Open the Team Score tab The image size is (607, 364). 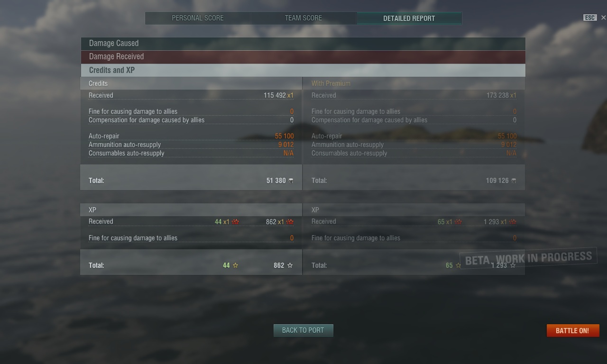pyautogui.click(x=303, y=18)
